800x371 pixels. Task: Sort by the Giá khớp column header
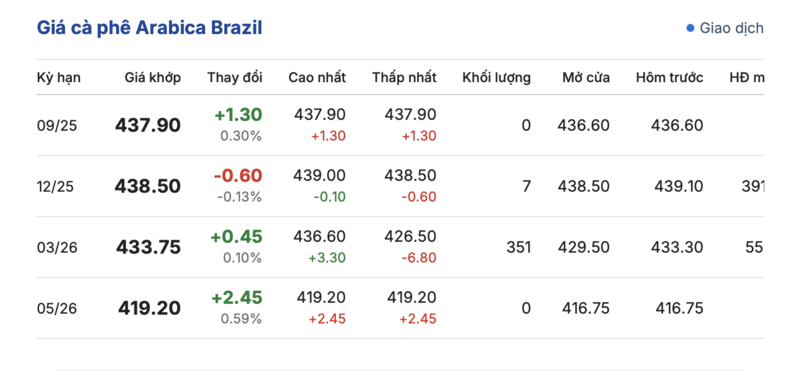153,78
